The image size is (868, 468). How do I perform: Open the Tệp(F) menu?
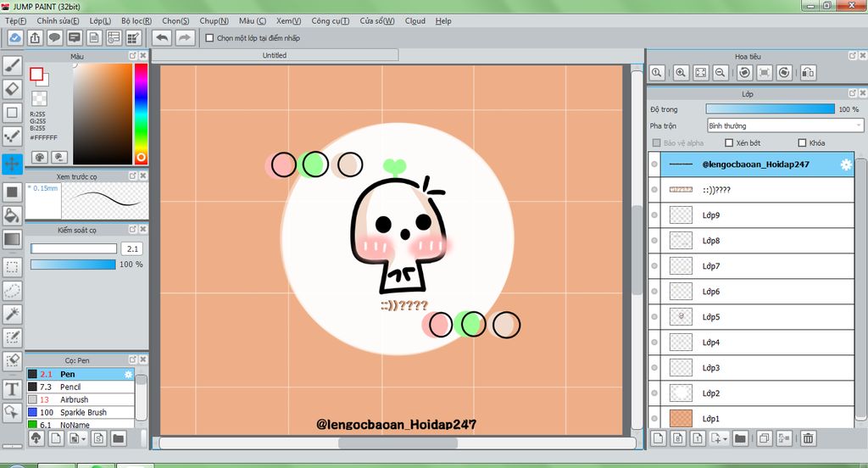(x=15, y=21)
